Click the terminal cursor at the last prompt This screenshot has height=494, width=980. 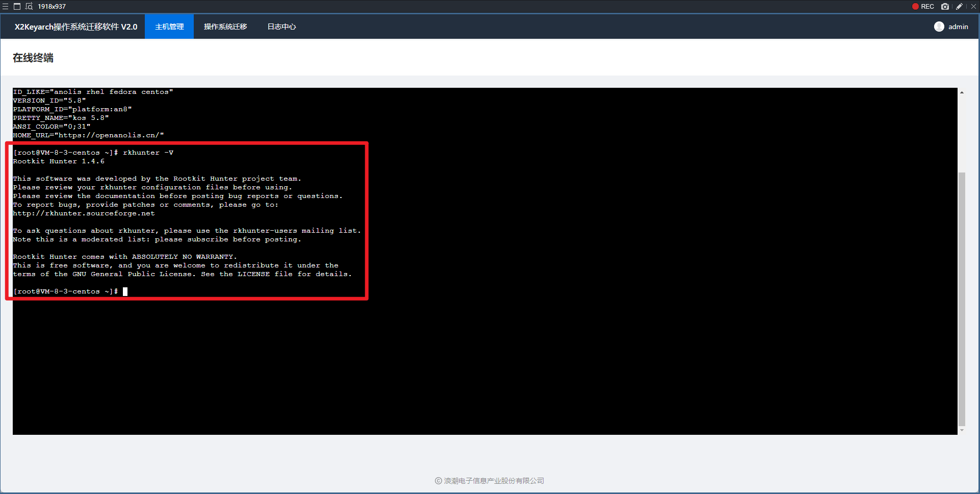tap(125, 291)
